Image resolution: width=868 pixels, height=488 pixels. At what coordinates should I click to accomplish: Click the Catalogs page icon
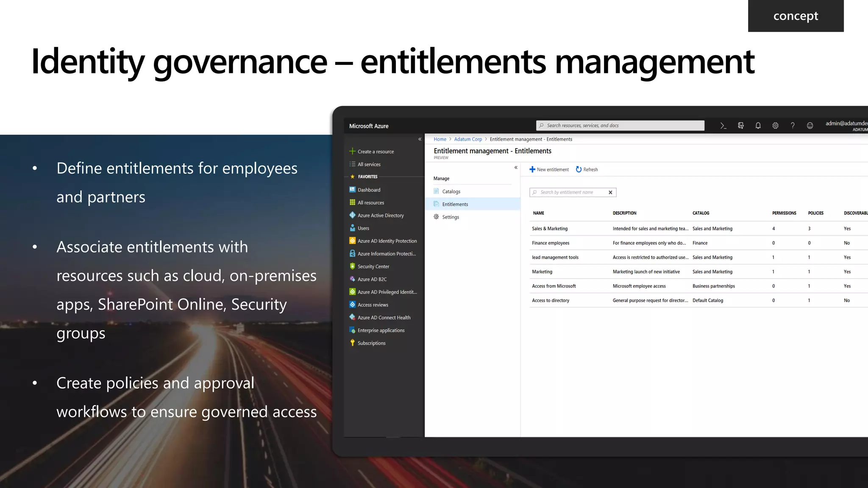(436, 191)
